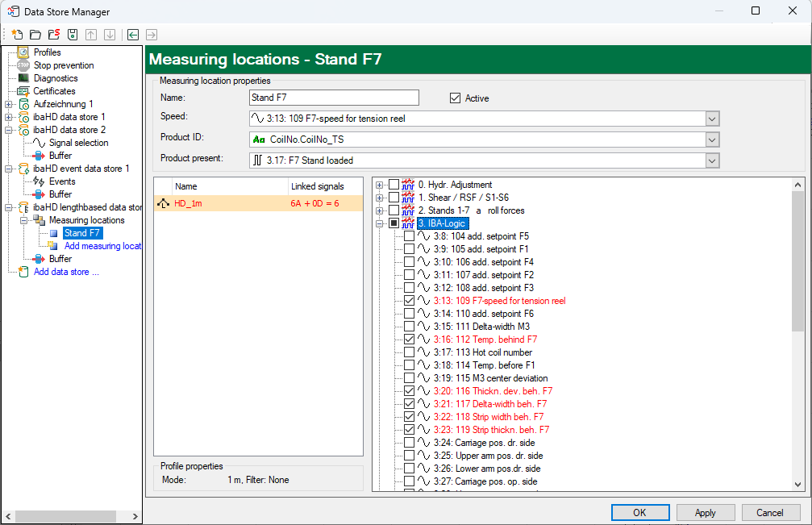This screenshot has width=812, height=525.
Task: Select Signal selection under ibaHD data store 2
Action: click(78, 143)
